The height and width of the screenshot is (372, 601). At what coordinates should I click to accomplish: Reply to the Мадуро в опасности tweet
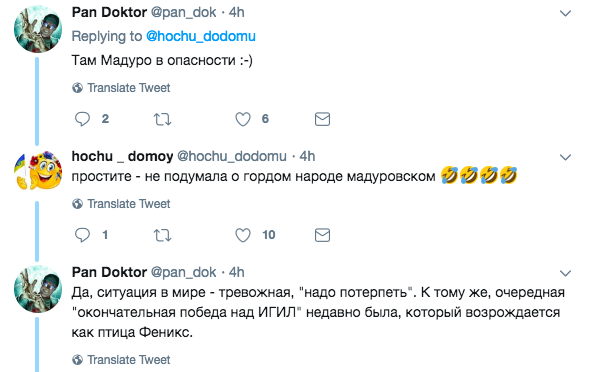[x=82, y=119]
